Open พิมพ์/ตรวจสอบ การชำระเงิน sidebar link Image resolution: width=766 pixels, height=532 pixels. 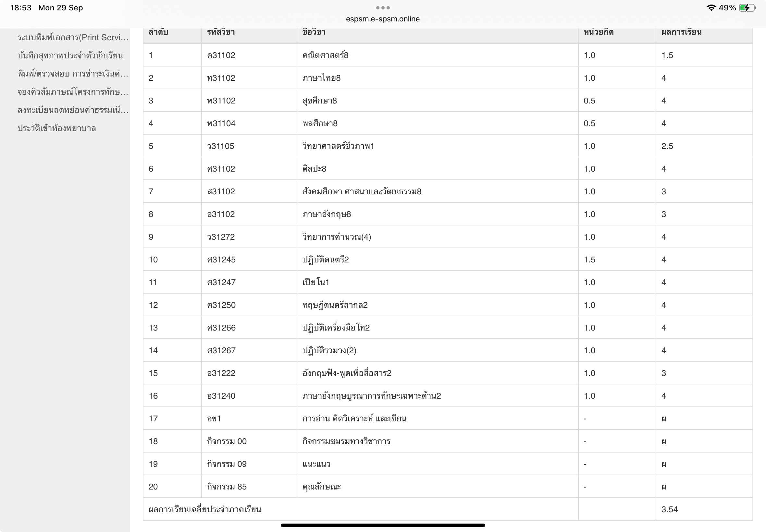pos(73,74)
